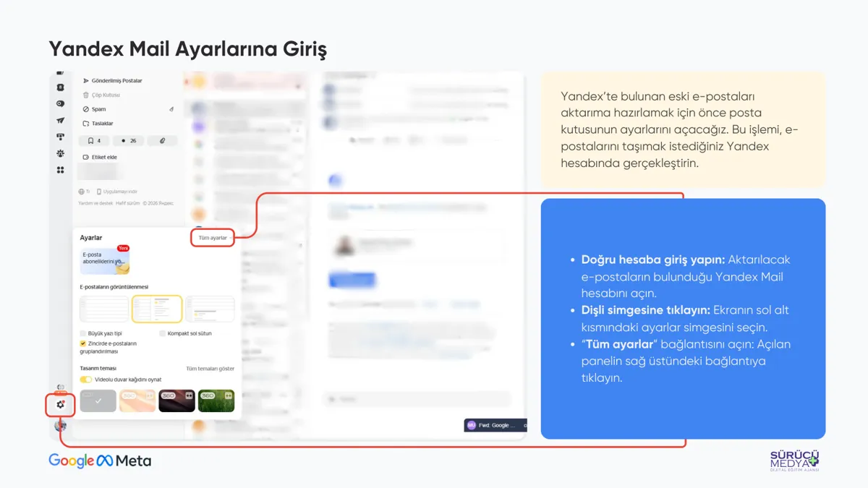Open the Gönderilmiş Postalar folder
The width and height of the screenshot is (868, 488).
tap(116, 81)
